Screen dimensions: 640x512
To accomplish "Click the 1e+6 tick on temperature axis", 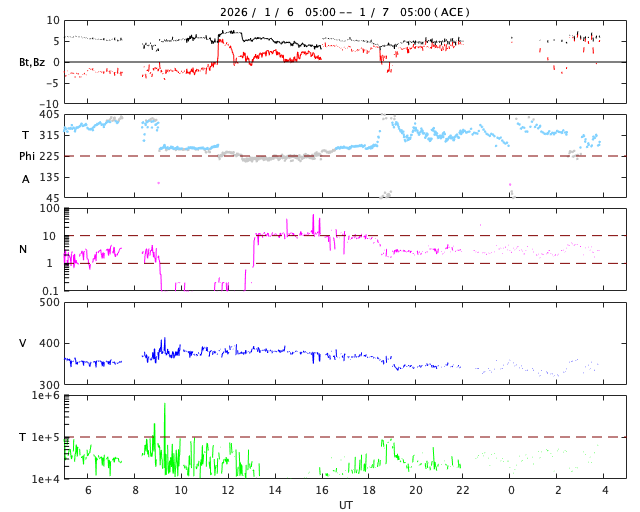I will click(x=44, y=396).
